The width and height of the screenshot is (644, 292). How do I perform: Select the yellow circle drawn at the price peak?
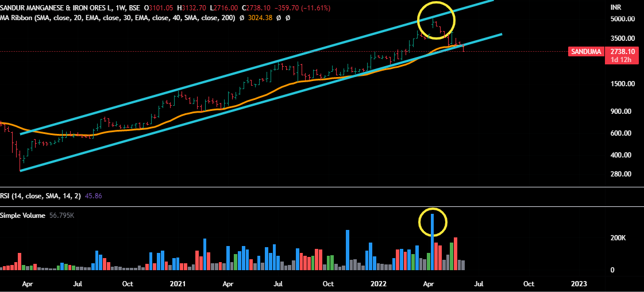coord(436,21)
